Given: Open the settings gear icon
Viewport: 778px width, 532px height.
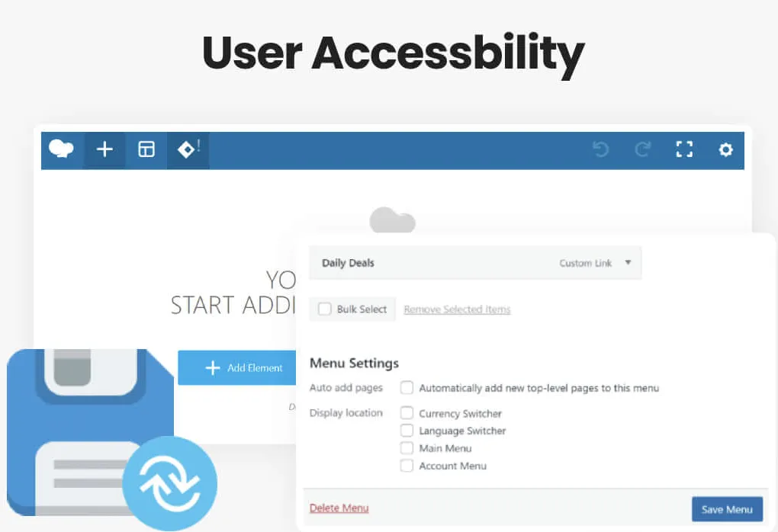Looking at the screenshot, I should [x=725, y=149].
